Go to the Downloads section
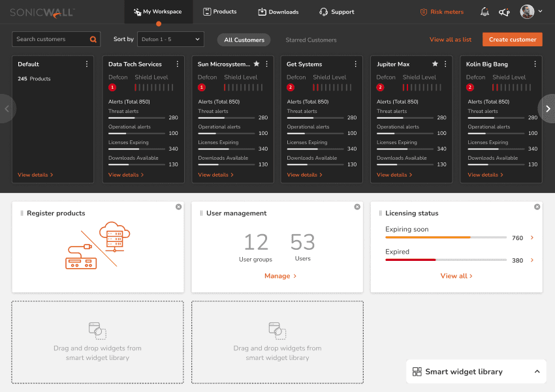Viewport: 555px width, 392px height. point(278,12)
